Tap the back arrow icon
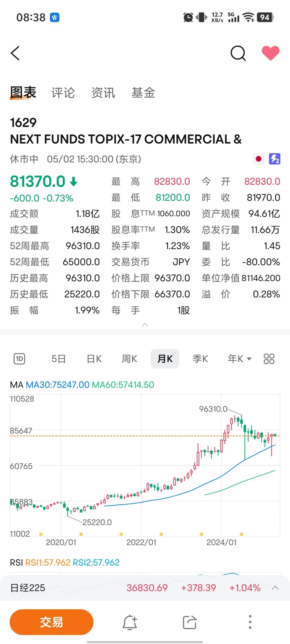 pyautogui.click(x=15, y=53)
